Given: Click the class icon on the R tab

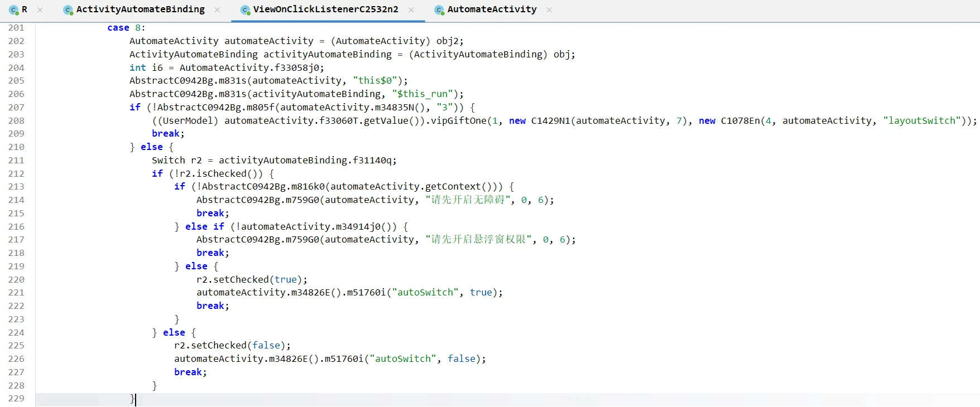Looking at the screenshot, I should tap(13, 10).
